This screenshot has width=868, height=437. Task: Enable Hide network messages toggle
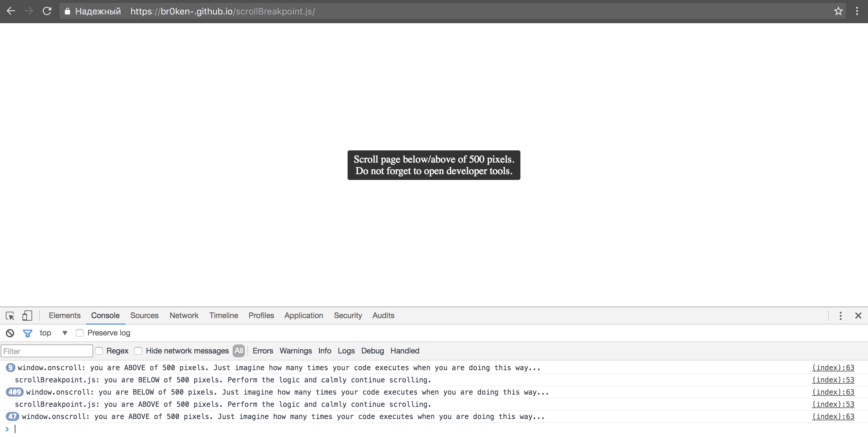pyautogui.click(x=139, y=351)
